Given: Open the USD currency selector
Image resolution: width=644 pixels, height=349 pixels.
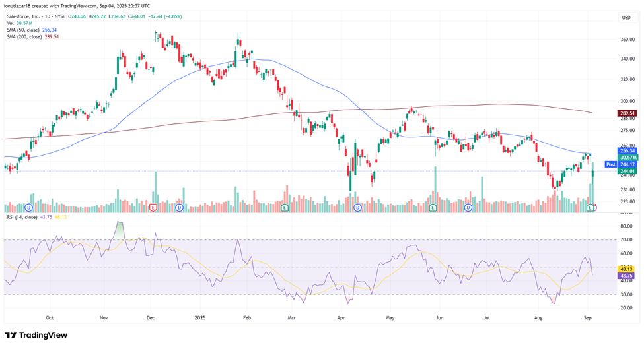Looking at the screenshot, I should [626, 18].
